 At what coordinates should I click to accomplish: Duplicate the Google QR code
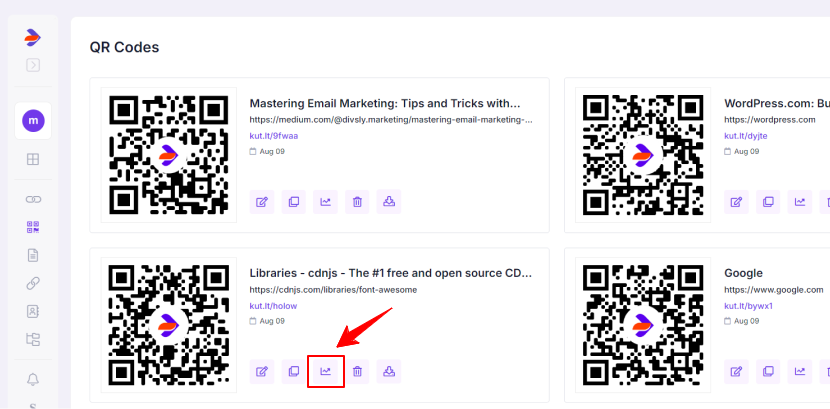[x=768, y=371]
